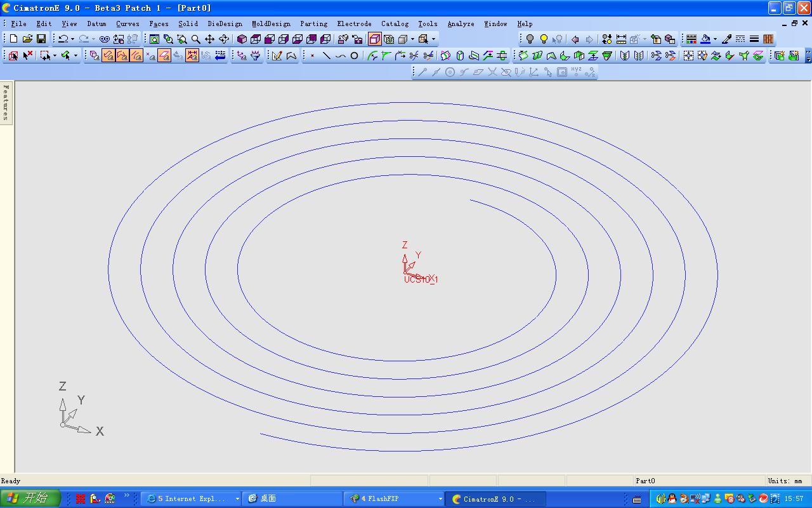Switch to FlashFXP in the taskbar
Screen dimensions: 812x508
pyautogui.click(x=395, y=499)
